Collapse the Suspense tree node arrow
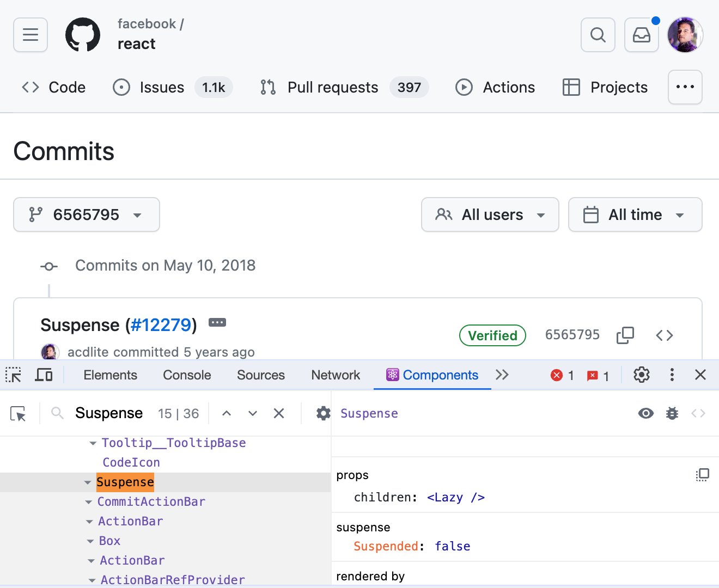Viewport: 719px width, 588px height. [x=88, y=482]
